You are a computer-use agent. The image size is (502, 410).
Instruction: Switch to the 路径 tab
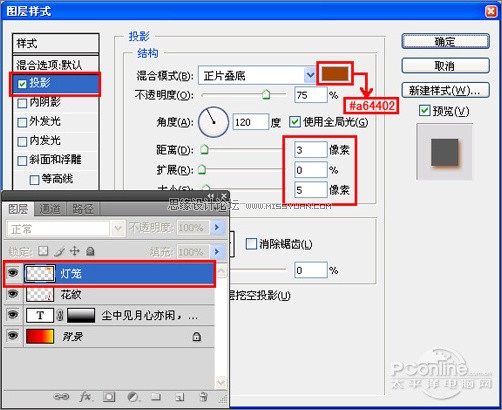pyautogui.click(x=83, y=209)
